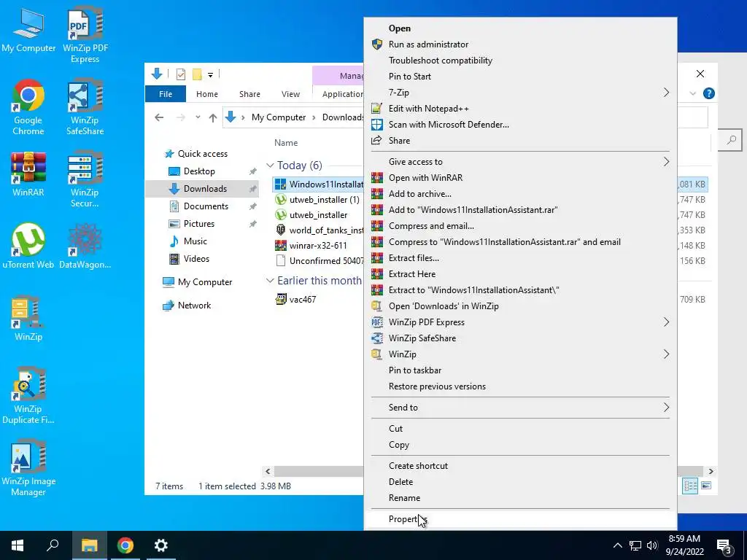Select the vac467 file
Screen dimensions: 747x560
303,300
